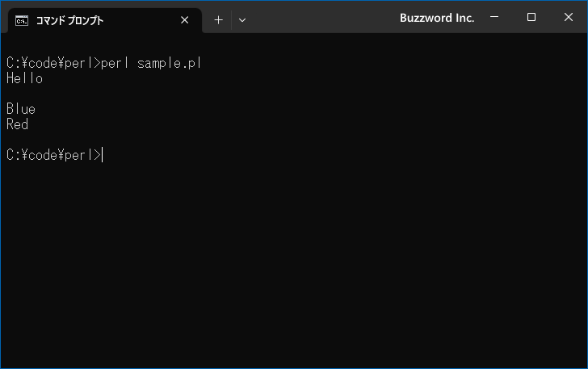Click empty terminal area below the prompt

click(x=294, y=262)
